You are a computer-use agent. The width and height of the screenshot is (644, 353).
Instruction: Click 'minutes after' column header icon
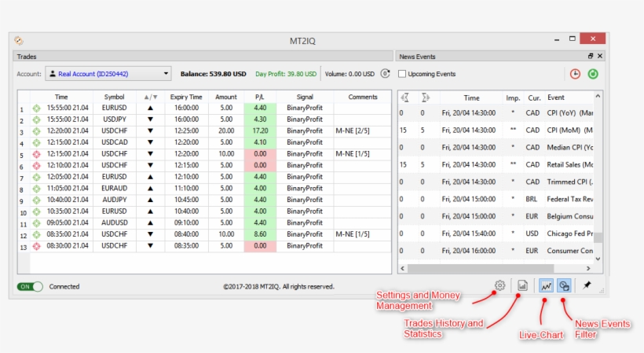point(425,97)
